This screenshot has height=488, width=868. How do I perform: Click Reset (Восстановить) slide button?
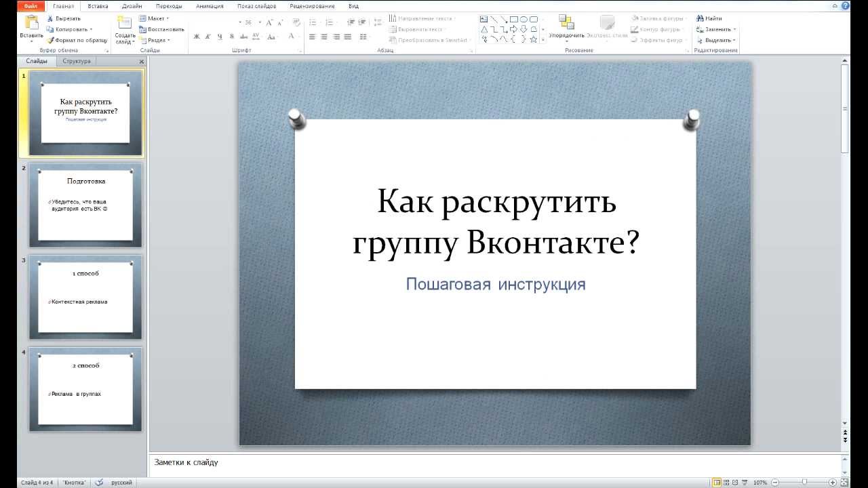(161, 29)
